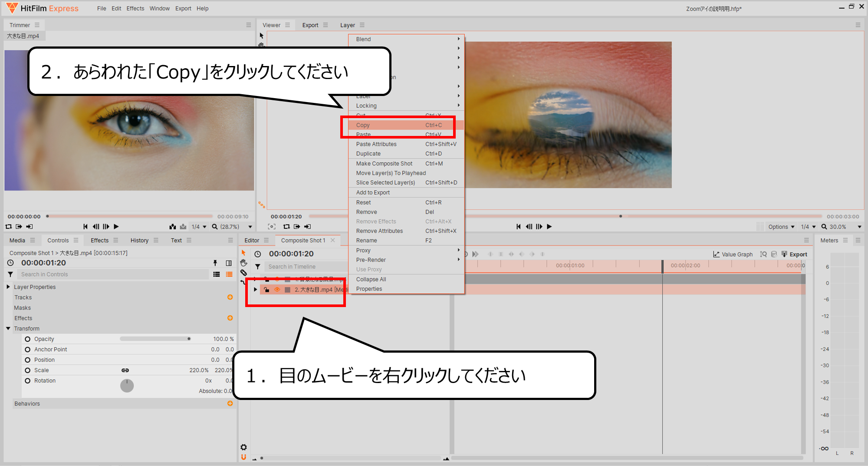Set Trimmer out point icon

click(29, 227)
